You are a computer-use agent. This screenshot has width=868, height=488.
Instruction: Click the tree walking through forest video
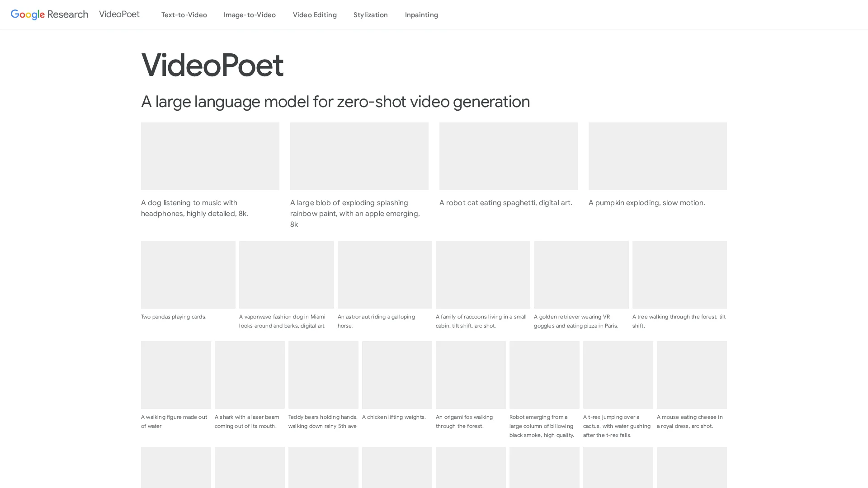pos(679,275)
